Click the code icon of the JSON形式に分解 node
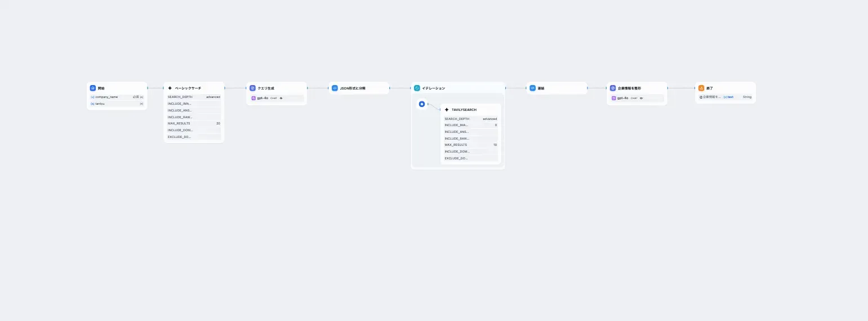The height and width of the screenshot is (321, 868). pos(335,88)
